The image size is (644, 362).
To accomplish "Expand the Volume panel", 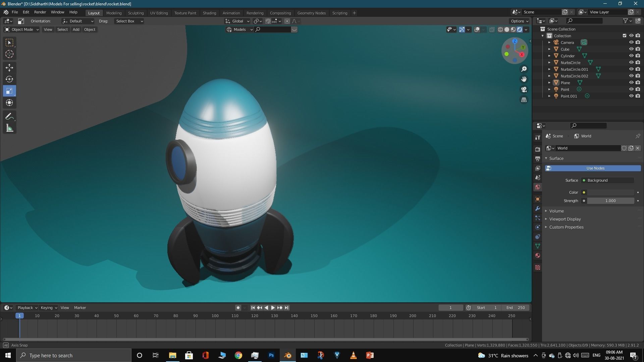I will [556, 211].
